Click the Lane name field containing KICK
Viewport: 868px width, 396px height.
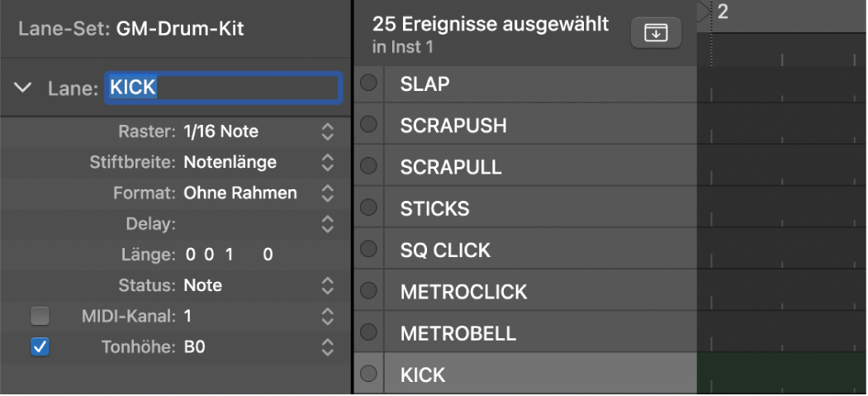[222, 88]
